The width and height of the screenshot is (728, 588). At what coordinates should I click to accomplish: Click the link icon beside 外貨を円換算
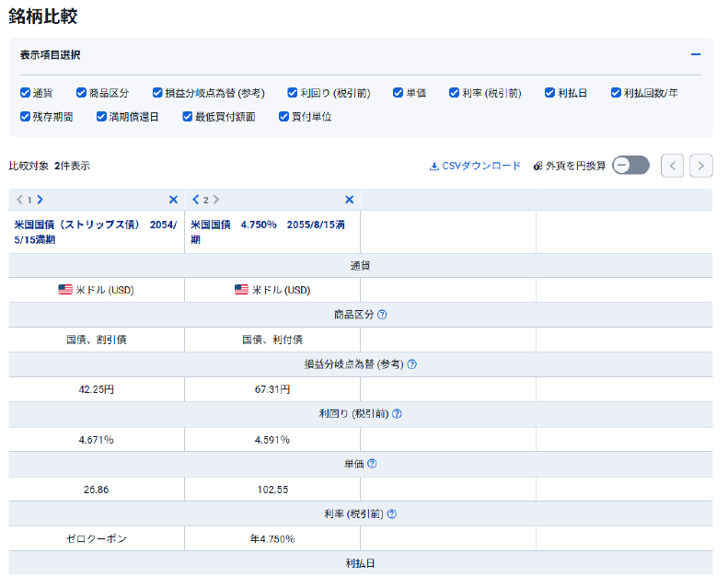537,166
